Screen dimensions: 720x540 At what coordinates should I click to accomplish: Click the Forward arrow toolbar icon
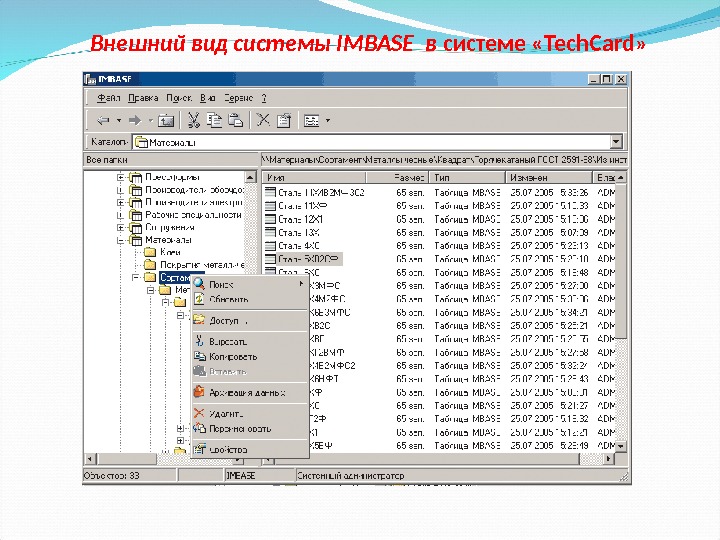135,120
